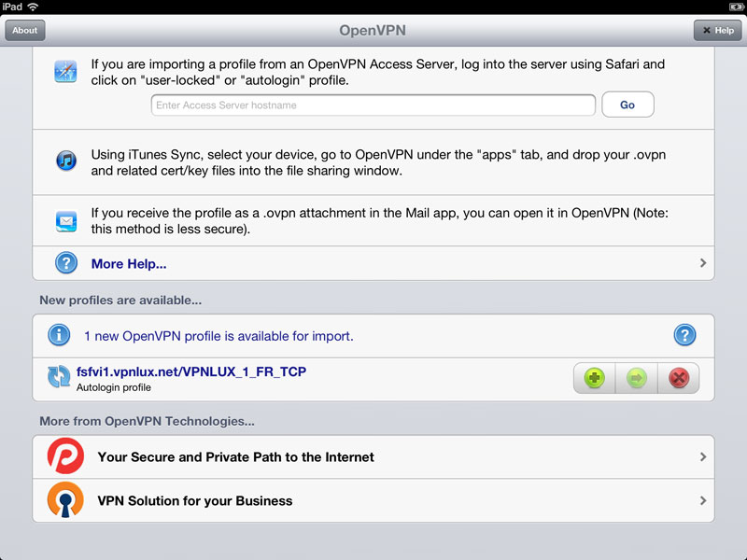Tap the Mail envelope icon
The width and height of the screenshot is (747, 560).
tap(65, 221)
